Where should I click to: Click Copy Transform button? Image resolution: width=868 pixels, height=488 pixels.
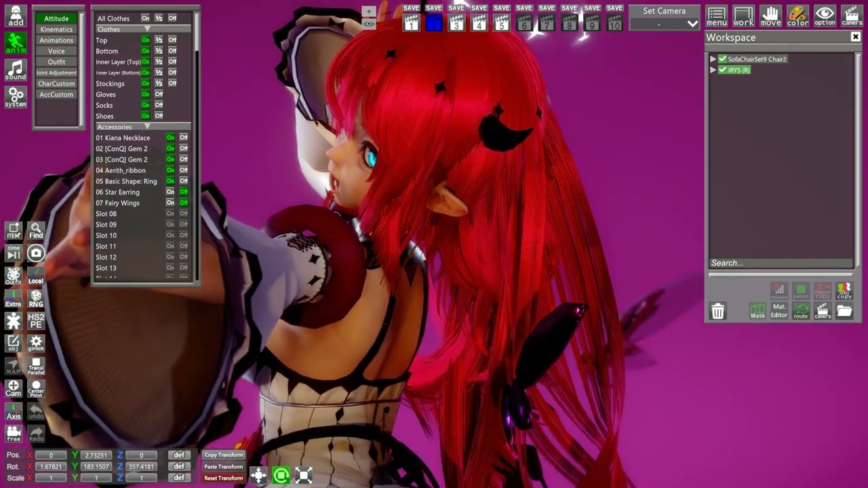click(x=224, y=455)
